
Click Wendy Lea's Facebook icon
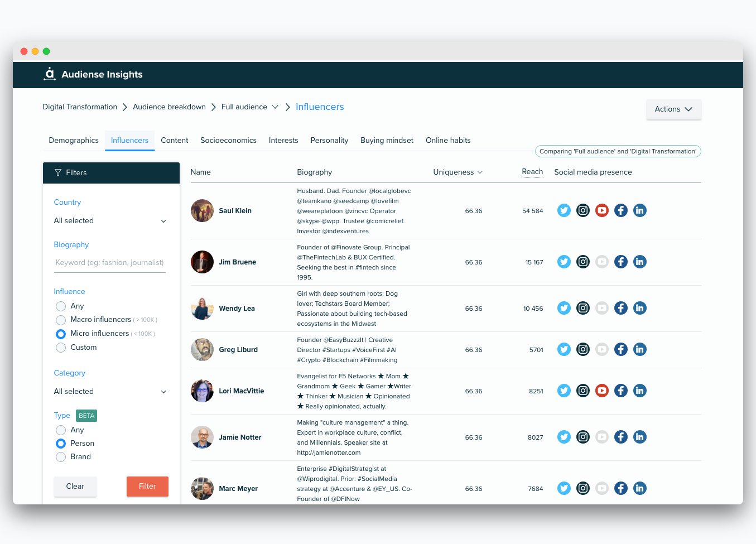[x=621, y=307]
